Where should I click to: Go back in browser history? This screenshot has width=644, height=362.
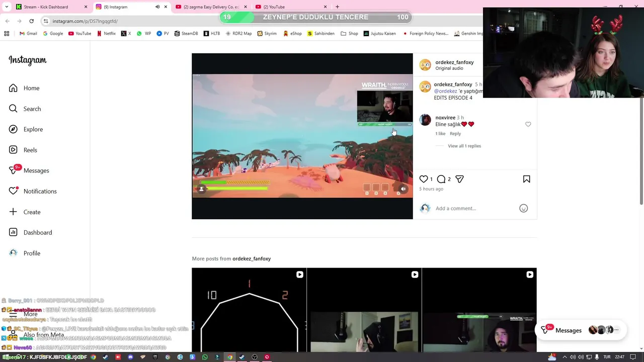[x=7, y=21]
